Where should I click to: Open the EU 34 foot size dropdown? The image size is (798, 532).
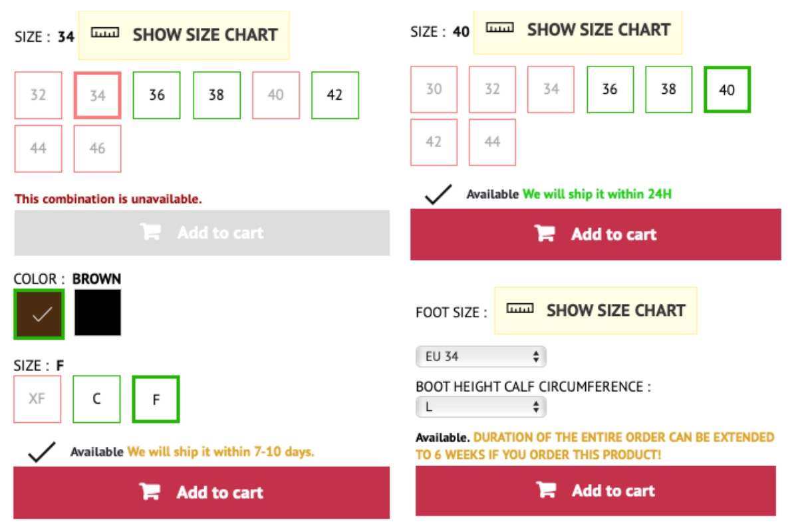pos(481,356)
